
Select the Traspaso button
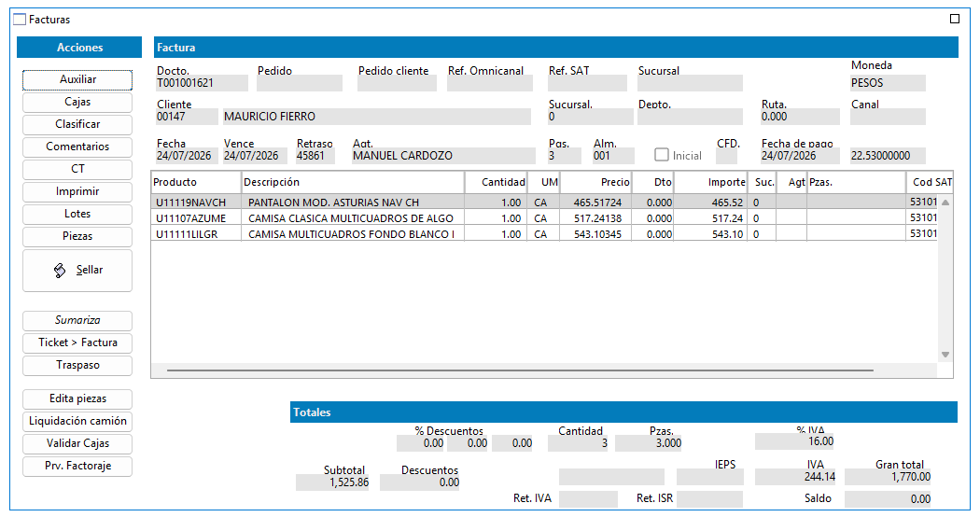point(77,365)
